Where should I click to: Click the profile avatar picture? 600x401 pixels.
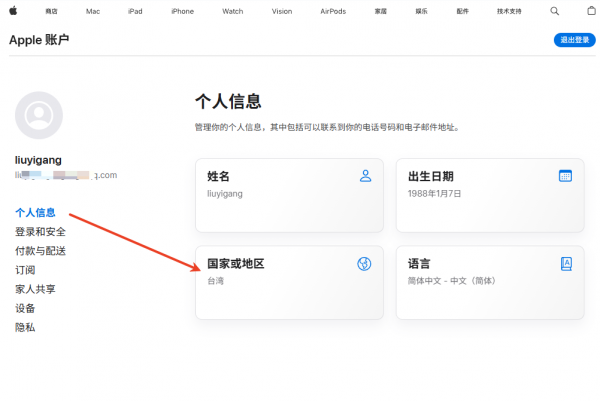tap(39, 115)
